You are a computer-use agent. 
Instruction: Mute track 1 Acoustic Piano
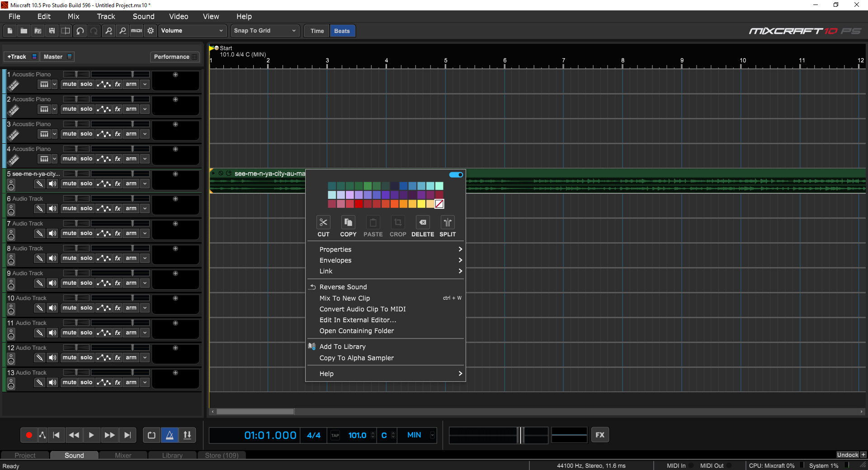pyautogui.click(x=70, y=84)
